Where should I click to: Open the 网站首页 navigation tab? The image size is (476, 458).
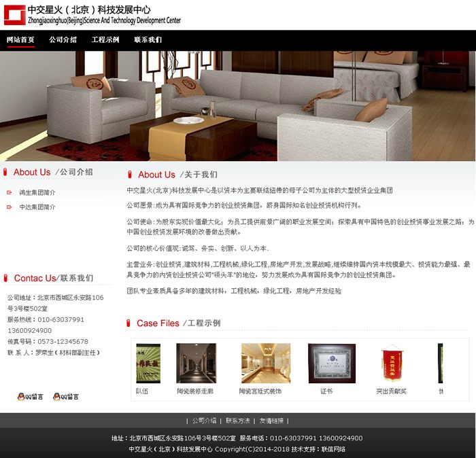point(20,40)
